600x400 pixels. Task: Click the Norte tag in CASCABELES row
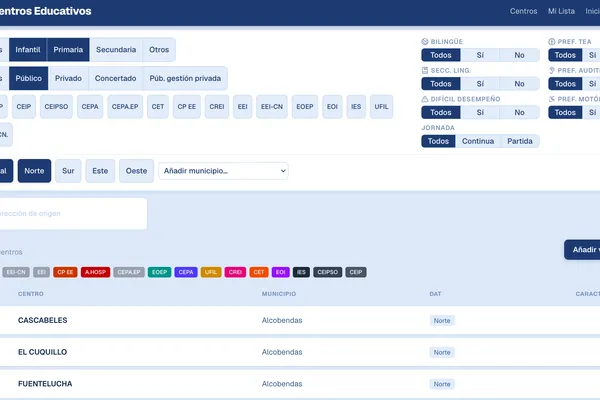pos(442,321)
